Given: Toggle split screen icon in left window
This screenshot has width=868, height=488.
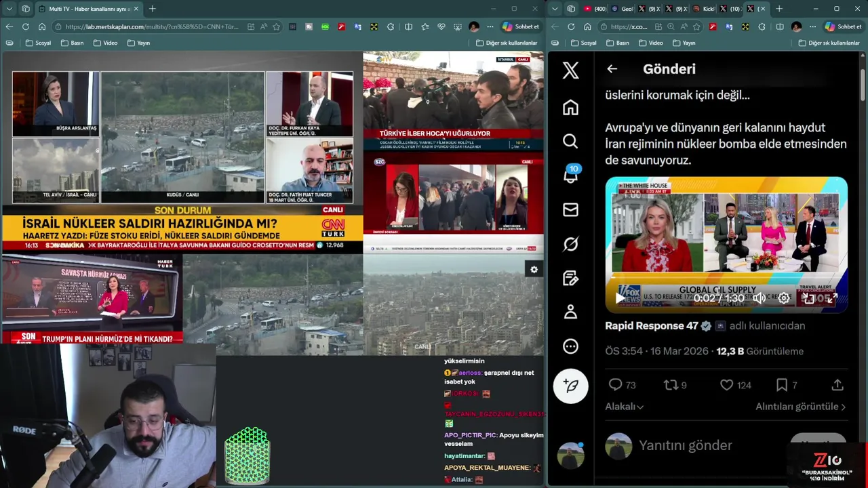Looking at the screenshot, I should [408, 26].
